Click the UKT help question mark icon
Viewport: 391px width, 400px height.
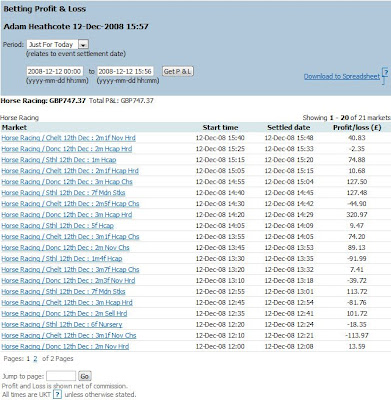pyautogui.click(x=57, y=394)
